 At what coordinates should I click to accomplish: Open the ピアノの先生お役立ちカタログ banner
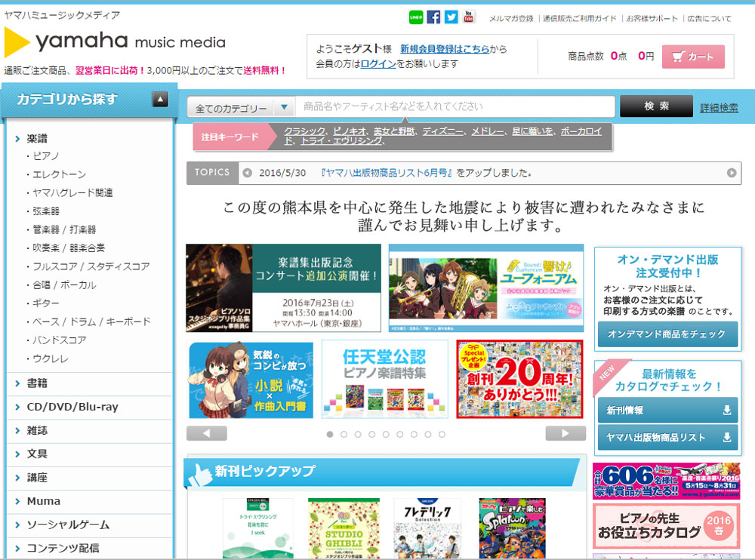[667, 526]
